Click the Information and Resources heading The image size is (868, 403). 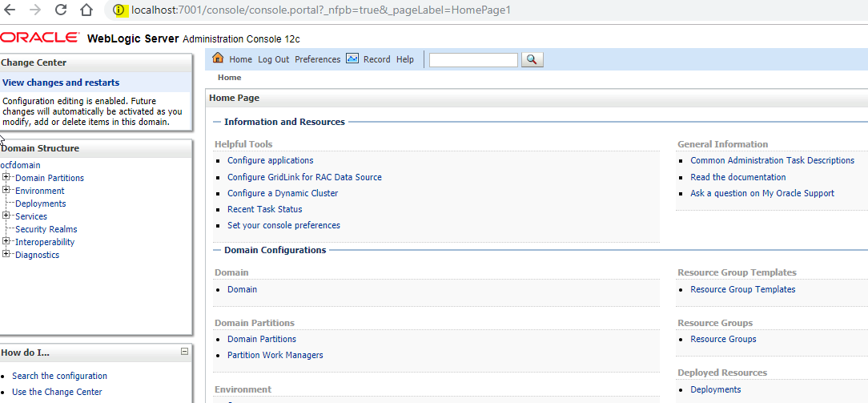(284, 122)
